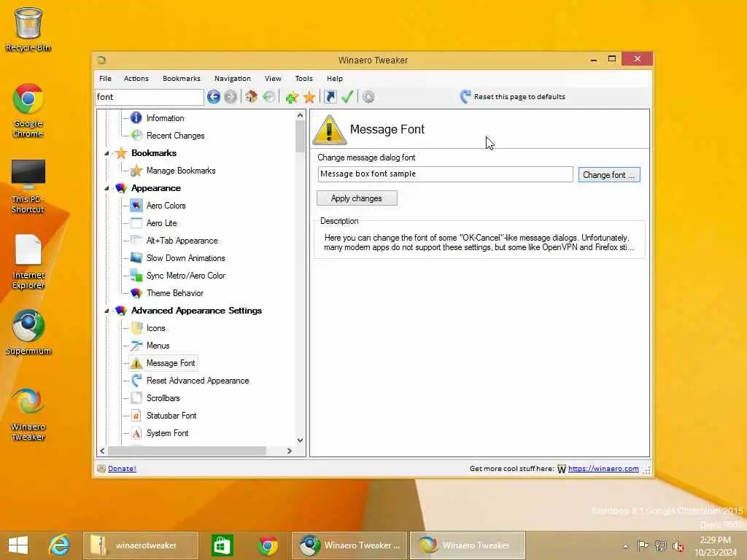Switch to winaerotweaker folder taskbar button
Screen dimensions: 747x560
(x=141, y=545)
